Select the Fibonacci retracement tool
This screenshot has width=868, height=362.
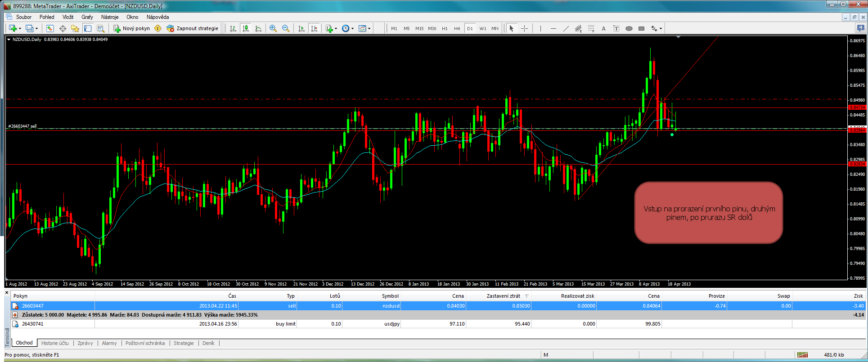591,28
